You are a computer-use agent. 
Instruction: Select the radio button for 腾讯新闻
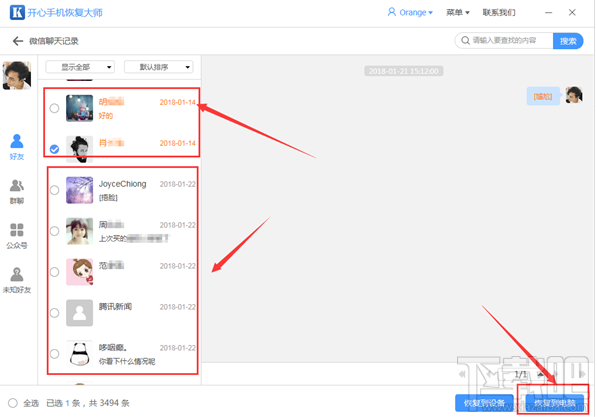(54, 313)
